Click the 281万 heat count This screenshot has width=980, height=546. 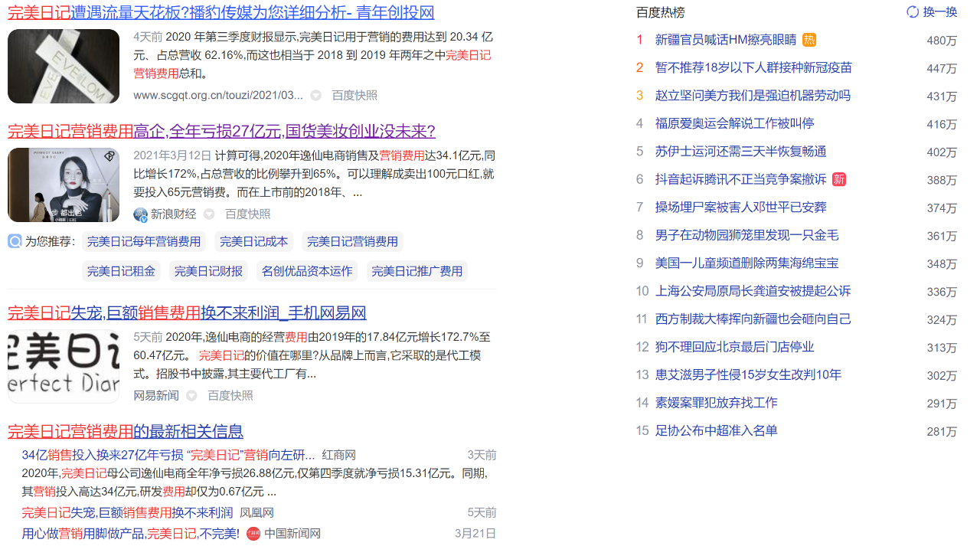pyautogui.click(x=942, y=432)
